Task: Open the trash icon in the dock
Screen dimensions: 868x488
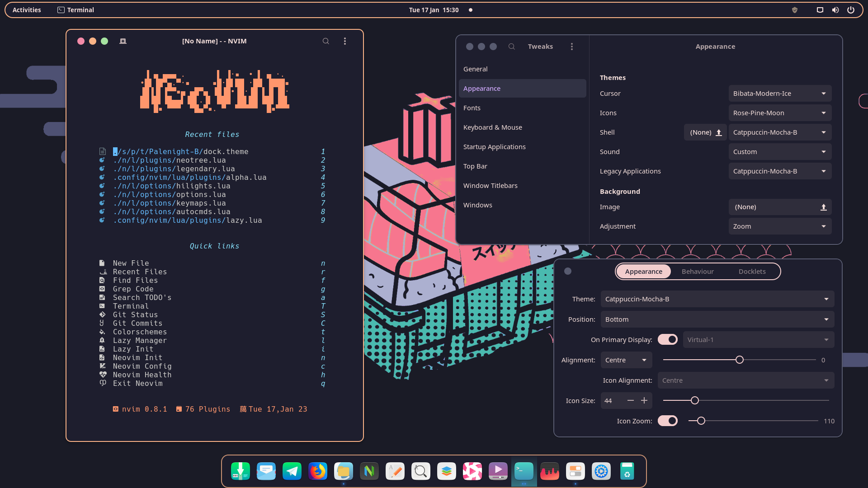Action: 627,471
